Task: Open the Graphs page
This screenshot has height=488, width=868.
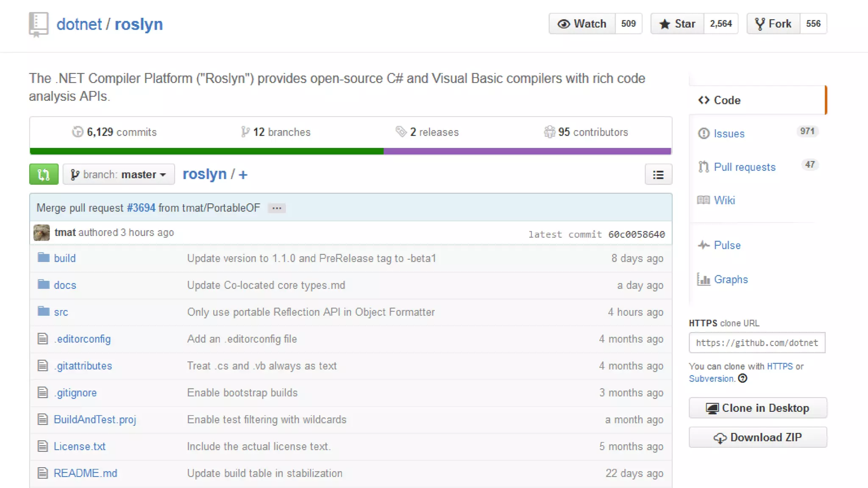Action: 731,280
